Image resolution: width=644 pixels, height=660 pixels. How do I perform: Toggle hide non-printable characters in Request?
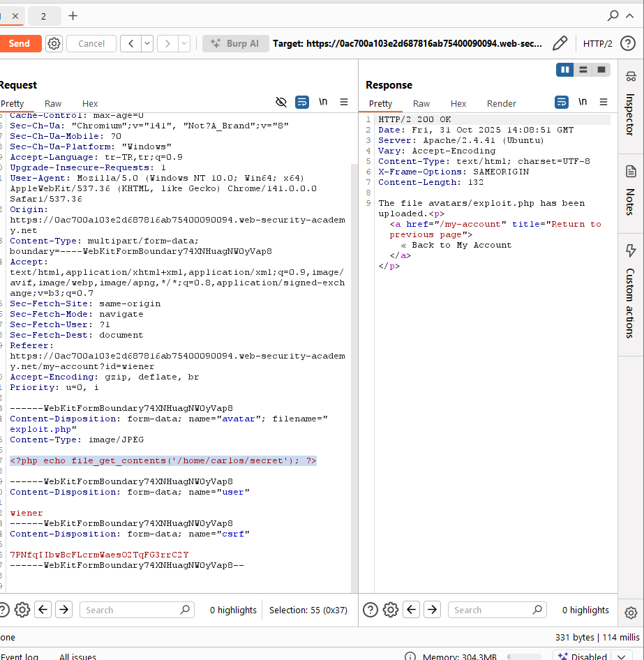coord(281,103)
